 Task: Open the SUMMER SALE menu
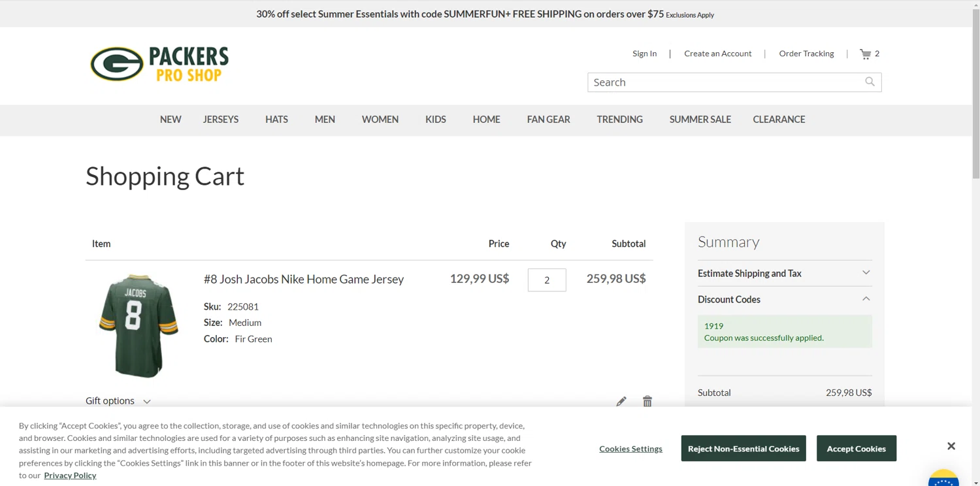(x=700, y=120)
